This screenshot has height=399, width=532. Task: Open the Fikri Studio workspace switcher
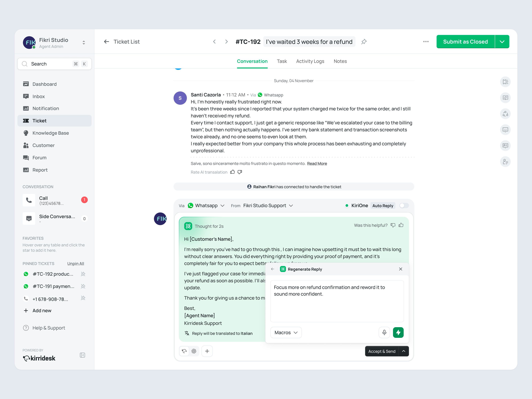pyautogui.click(x=84, y=43)
